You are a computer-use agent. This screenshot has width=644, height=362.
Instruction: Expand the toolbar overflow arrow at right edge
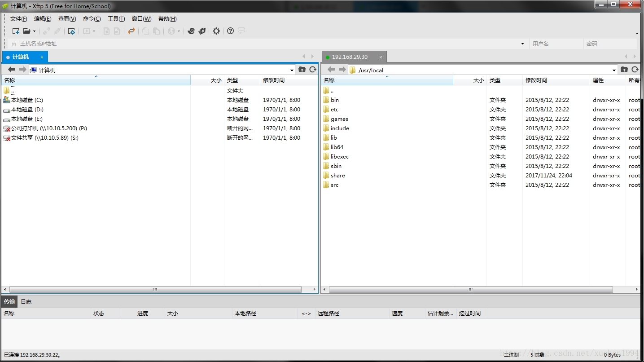pyautogui.click(x=637, y=33)
